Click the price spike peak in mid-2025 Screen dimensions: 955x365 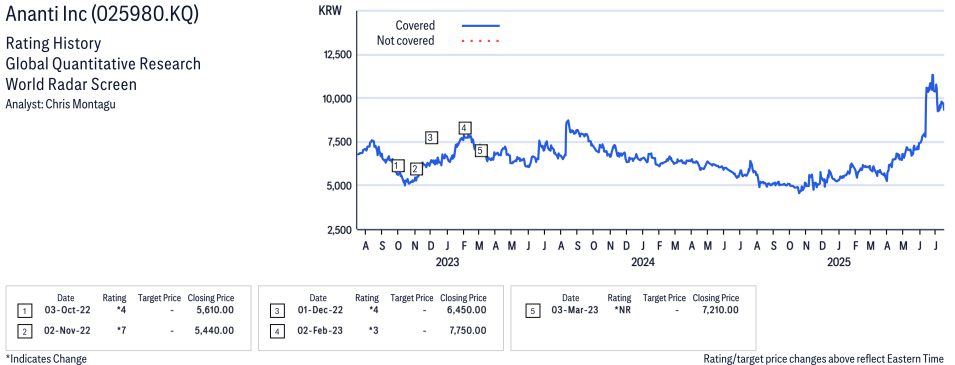(x=932, y=76)
